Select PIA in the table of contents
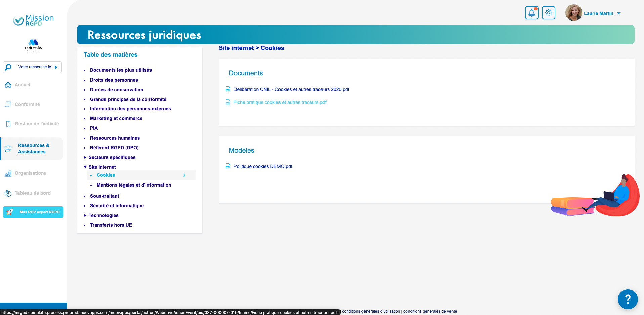 tap(94, 128)
